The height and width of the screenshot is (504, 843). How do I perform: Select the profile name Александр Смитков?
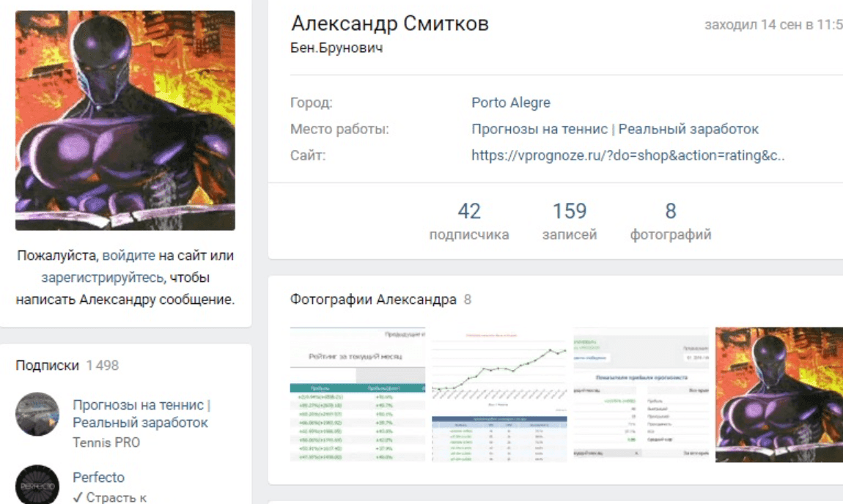tap(390, 23)
